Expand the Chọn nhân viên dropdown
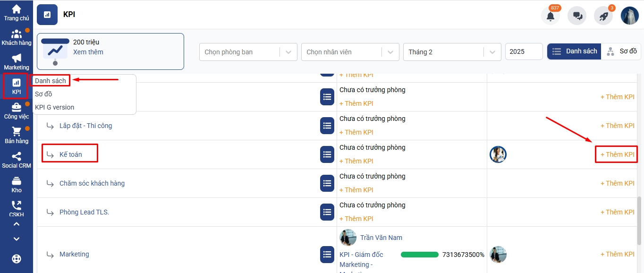 [x=348, y=52]
